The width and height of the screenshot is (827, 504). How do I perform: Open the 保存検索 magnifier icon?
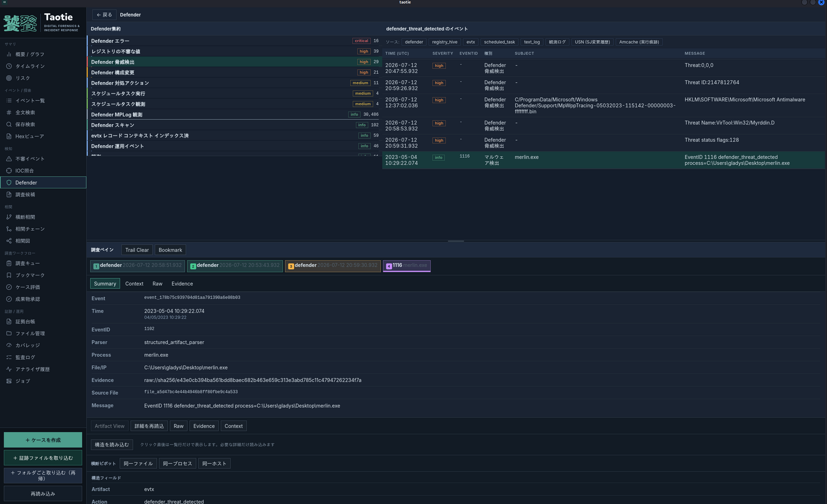[x=9, y=124]
